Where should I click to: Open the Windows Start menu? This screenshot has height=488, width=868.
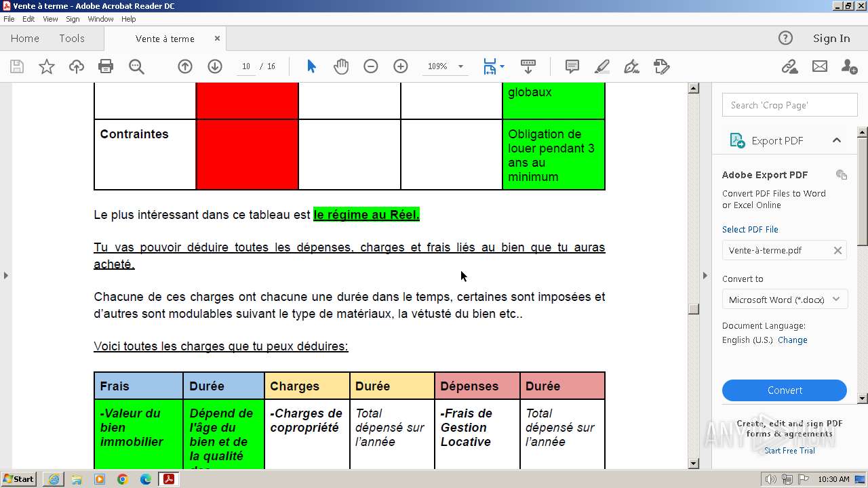click(x=19, y=479)
